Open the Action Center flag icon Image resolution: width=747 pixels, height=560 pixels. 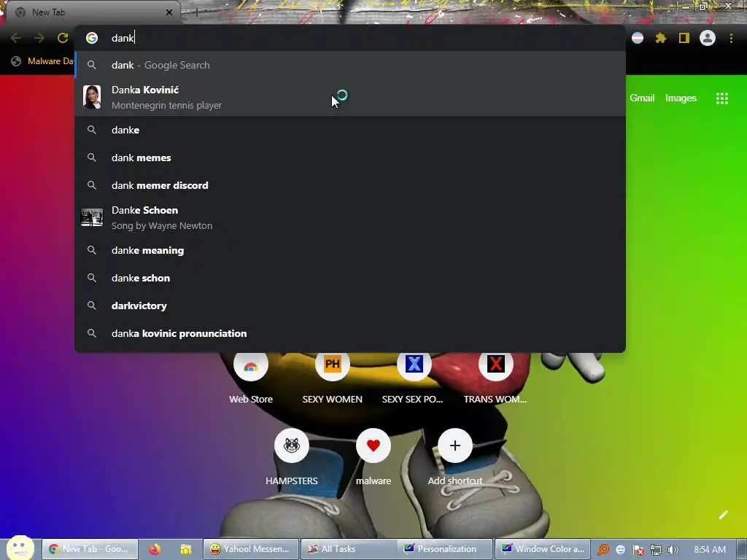coord(638,550)
